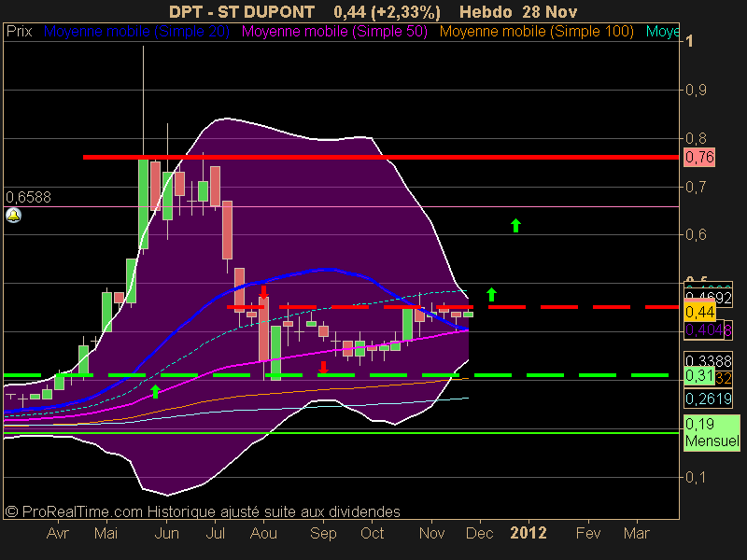
Task: Select the solid green 0,19 monthly support line
Action: tap(341, 432)
